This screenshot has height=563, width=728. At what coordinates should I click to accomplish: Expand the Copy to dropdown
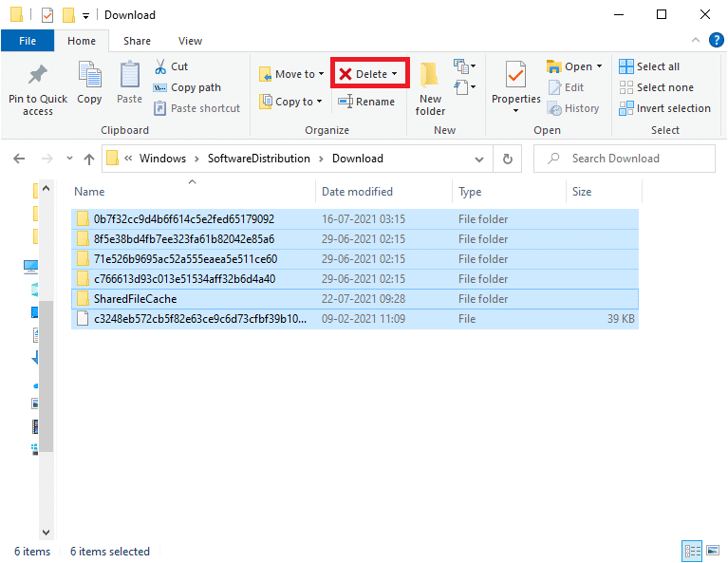pos(319,102)
